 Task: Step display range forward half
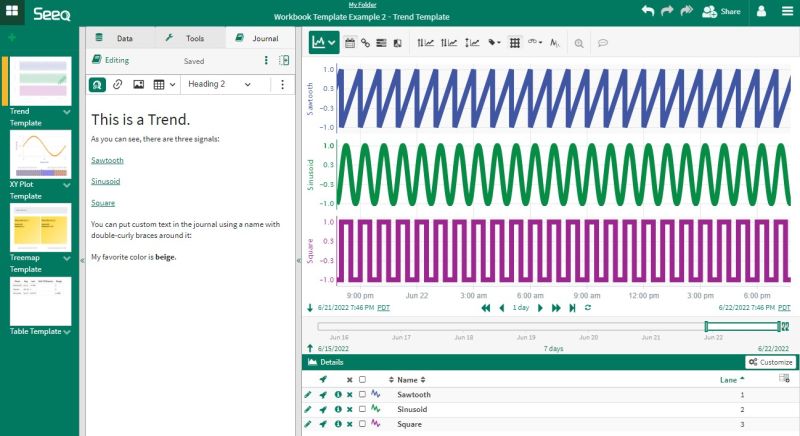click(540, 308)
